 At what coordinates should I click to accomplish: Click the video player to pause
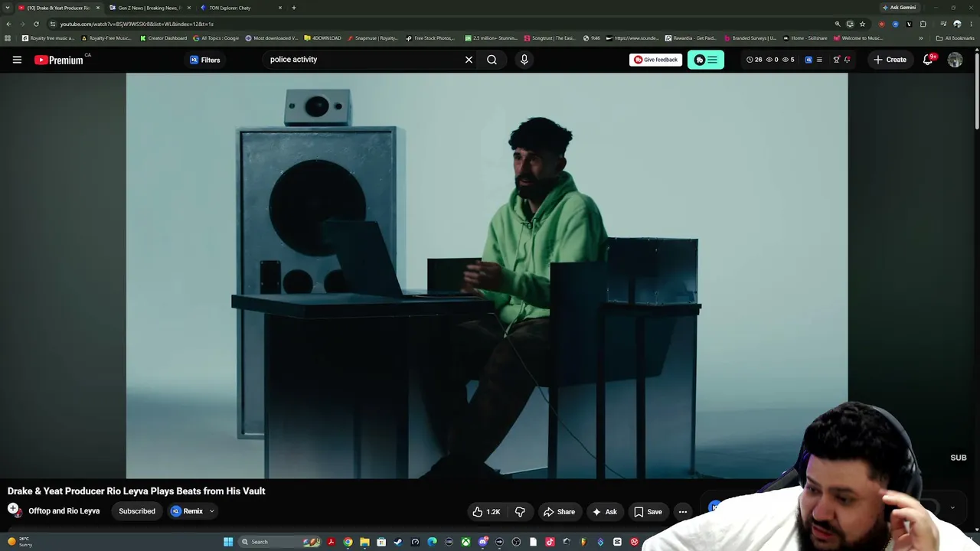[487, 275]
